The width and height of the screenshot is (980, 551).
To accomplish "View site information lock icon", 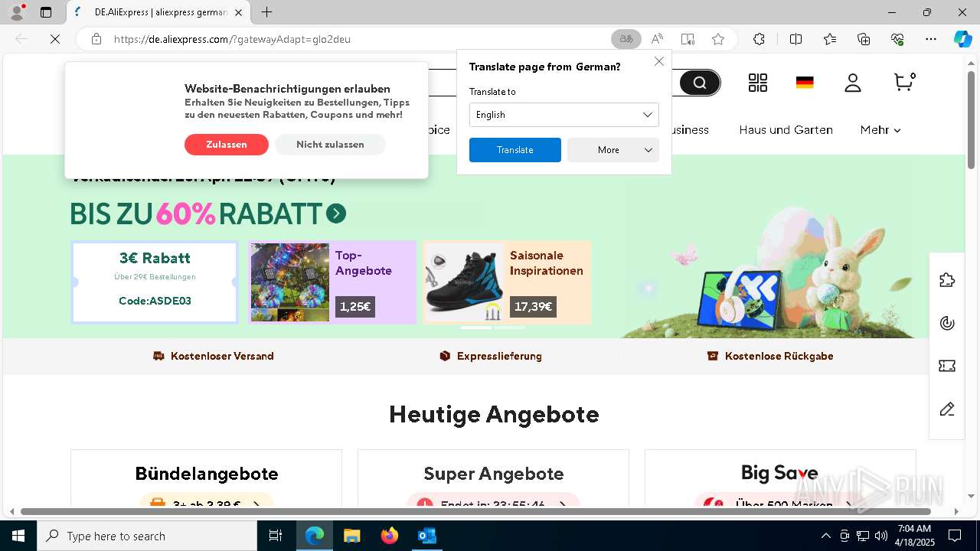I will click(96, 39).
